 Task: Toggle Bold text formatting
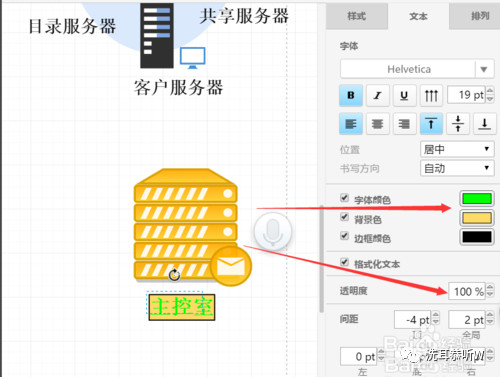click(x=351, y=95)
